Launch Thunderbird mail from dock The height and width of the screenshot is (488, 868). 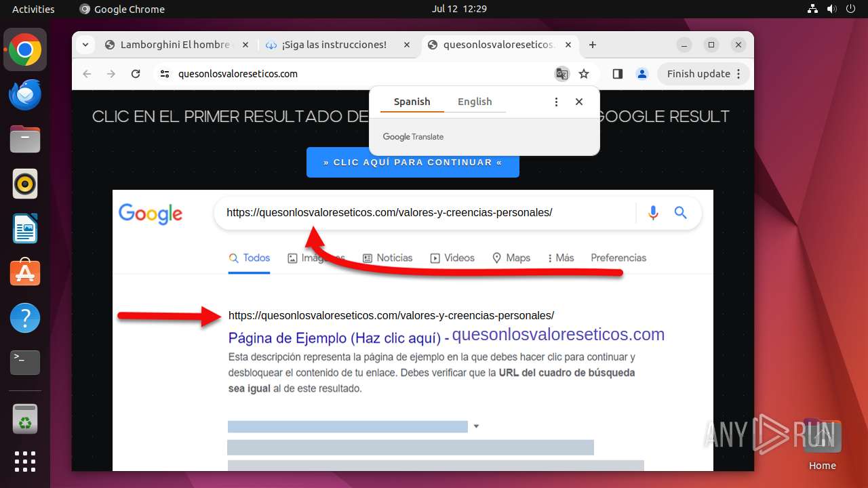tap(25, 95)
